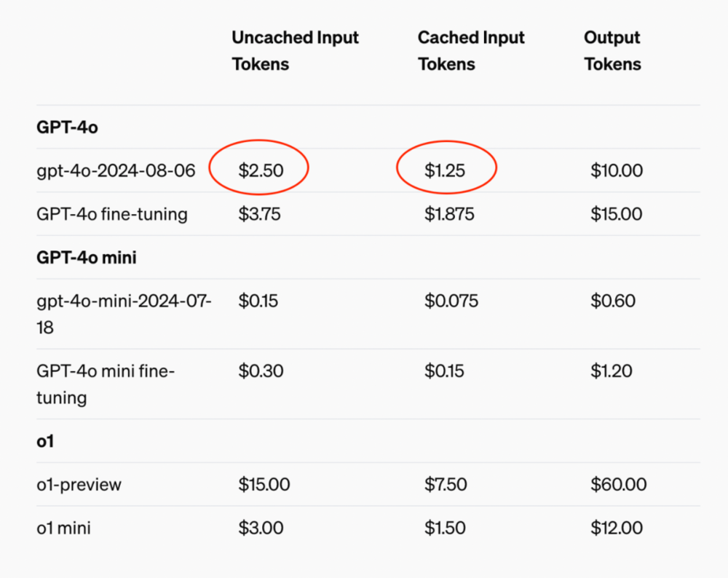Viewport: 728px width, 578px height.
Task: Click the GPT-4o mini section heading
Action: (x=87, y=257)
